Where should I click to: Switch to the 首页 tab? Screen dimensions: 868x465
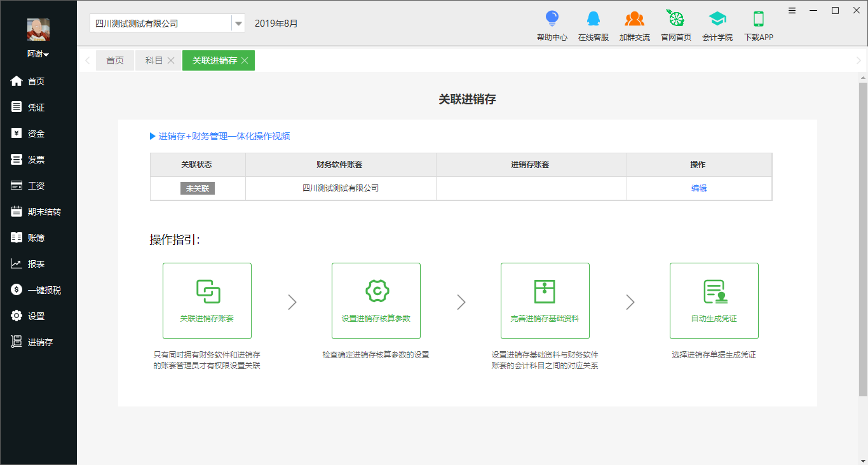(x=115, y=60)
